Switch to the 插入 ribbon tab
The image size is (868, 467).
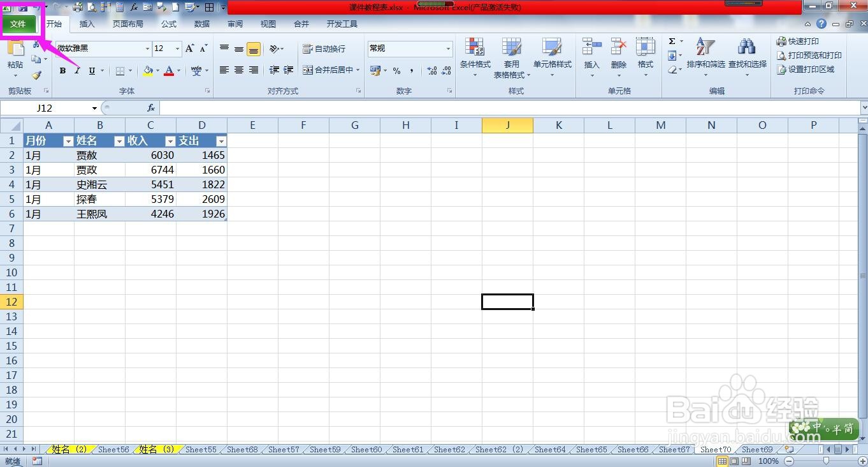coord(87,24)
